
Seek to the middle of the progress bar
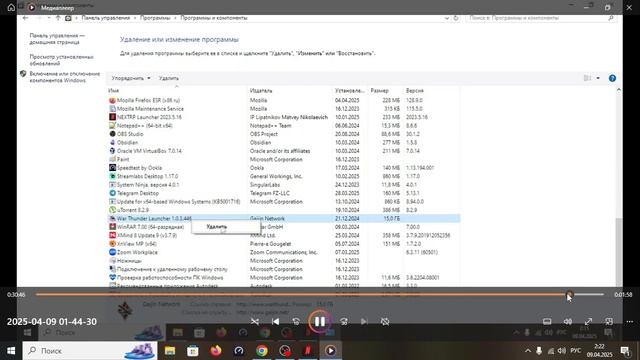320,294
